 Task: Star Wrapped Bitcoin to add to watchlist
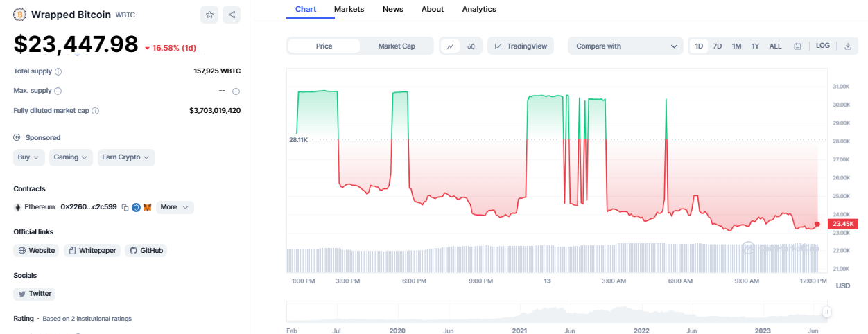click(x=209, y=14)
